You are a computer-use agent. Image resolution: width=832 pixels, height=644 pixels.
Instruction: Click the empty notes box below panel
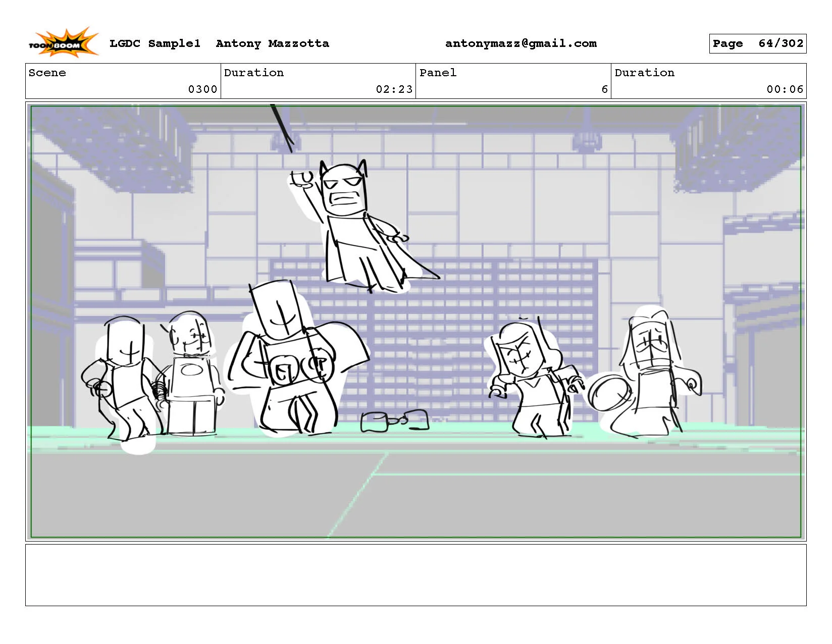point(416,575)
